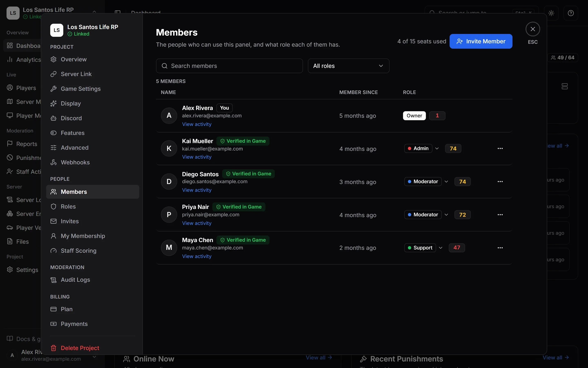View activity for Alex Rivera
Image resolution: width=588 pixels, height=368 pixels.
coord(197,124)
